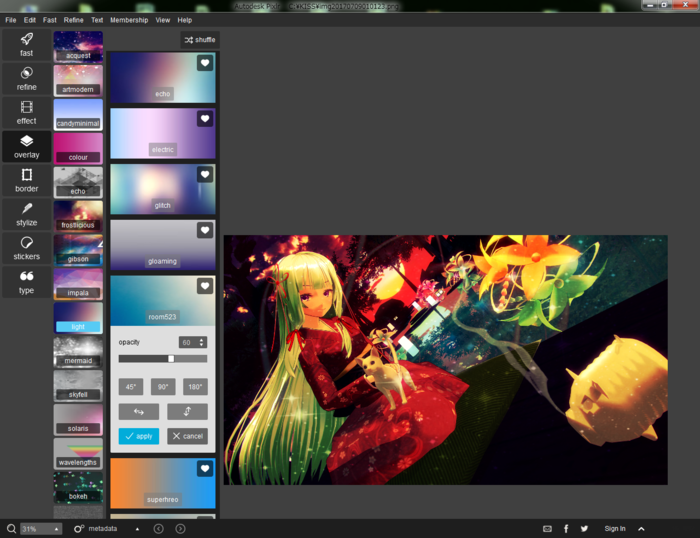
Task: Expand the metadata panel arrow
Action: pyautogui.click(x=138, y=529)
